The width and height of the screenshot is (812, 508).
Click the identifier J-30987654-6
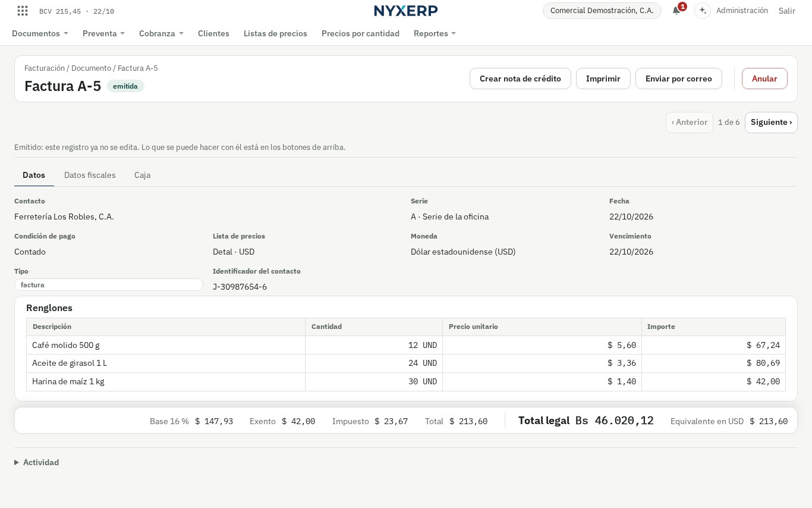pos(240,287)
